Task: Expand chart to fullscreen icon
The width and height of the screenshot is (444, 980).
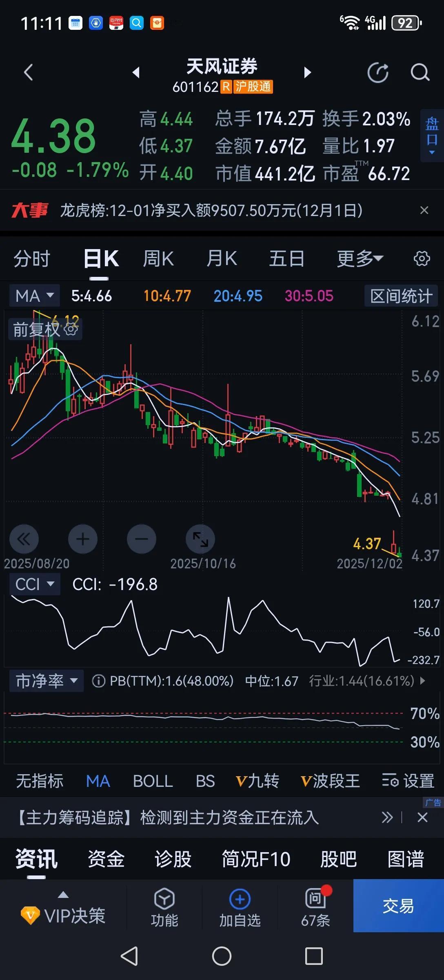Action: point(200,539)
